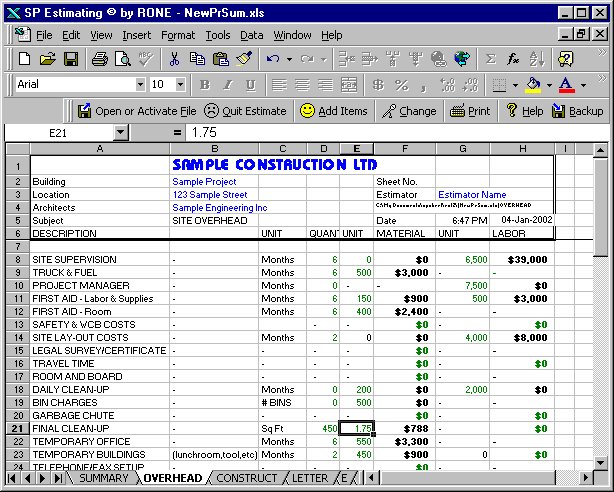Toggle Bold formatting
Screen dimensions: 614x492
[204, 85]
